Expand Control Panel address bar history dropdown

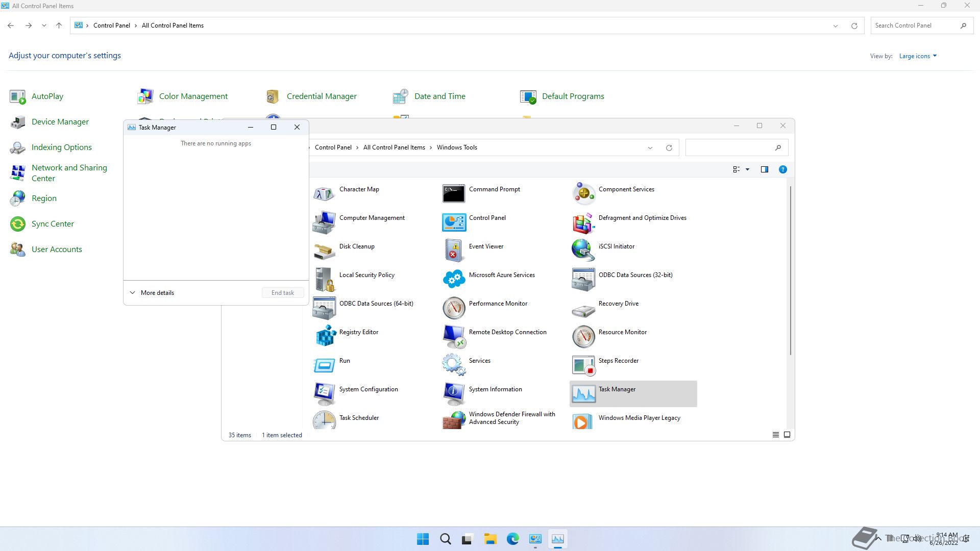836,26
